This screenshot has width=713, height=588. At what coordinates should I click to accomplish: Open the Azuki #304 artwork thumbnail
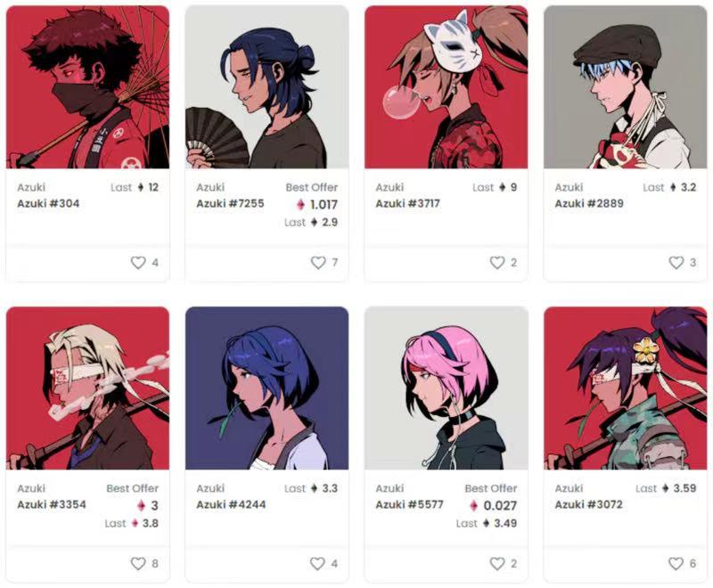coord(87,86)
